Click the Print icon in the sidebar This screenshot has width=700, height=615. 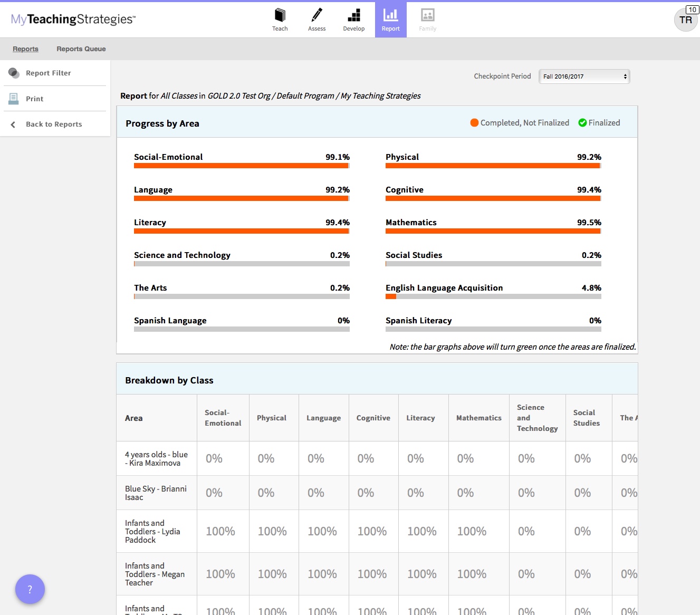point(13,98)
